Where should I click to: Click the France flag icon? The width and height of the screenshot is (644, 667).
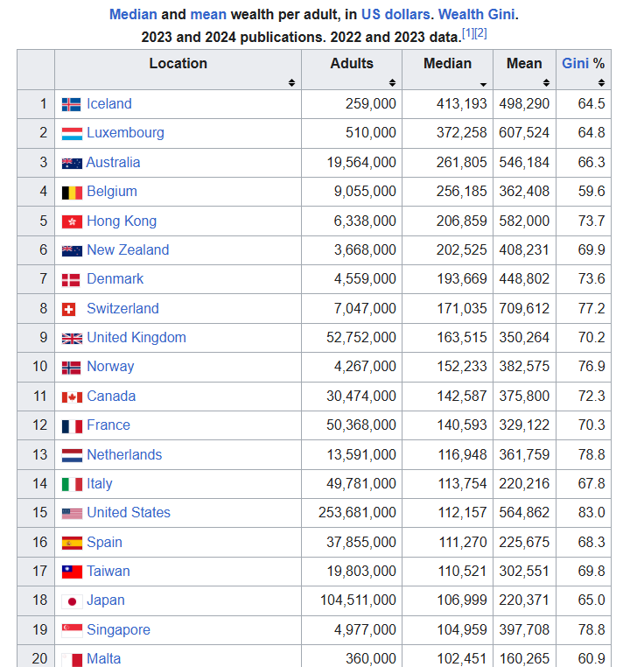pos(72,426)
